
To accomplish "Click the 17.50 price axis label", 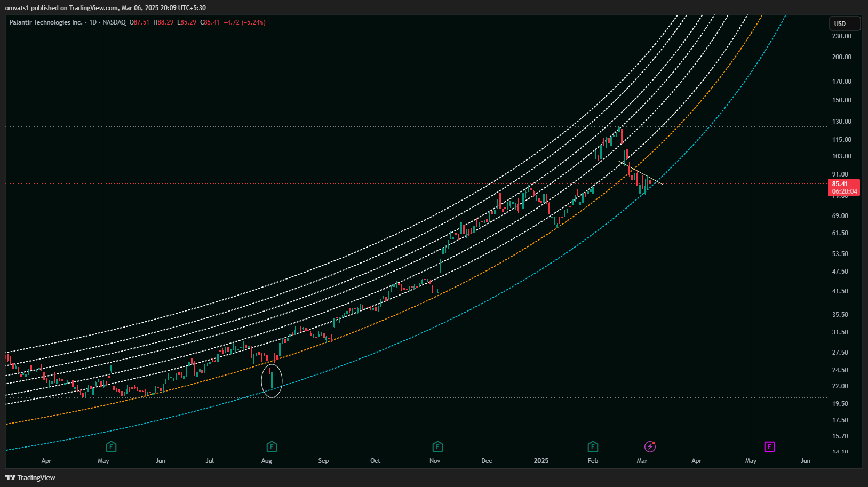I will [840, 420].
